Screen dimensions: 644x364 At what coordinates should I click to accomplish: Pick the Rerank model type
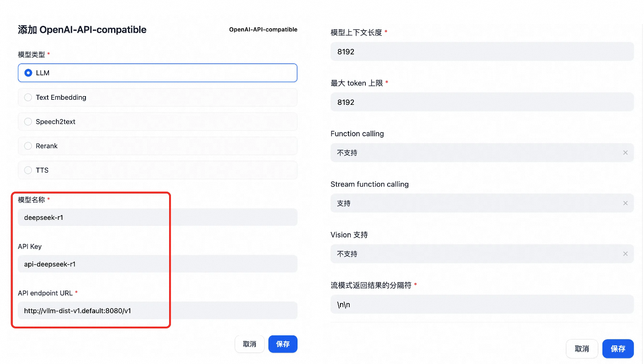pyautogui.click(x=158, y=146)
